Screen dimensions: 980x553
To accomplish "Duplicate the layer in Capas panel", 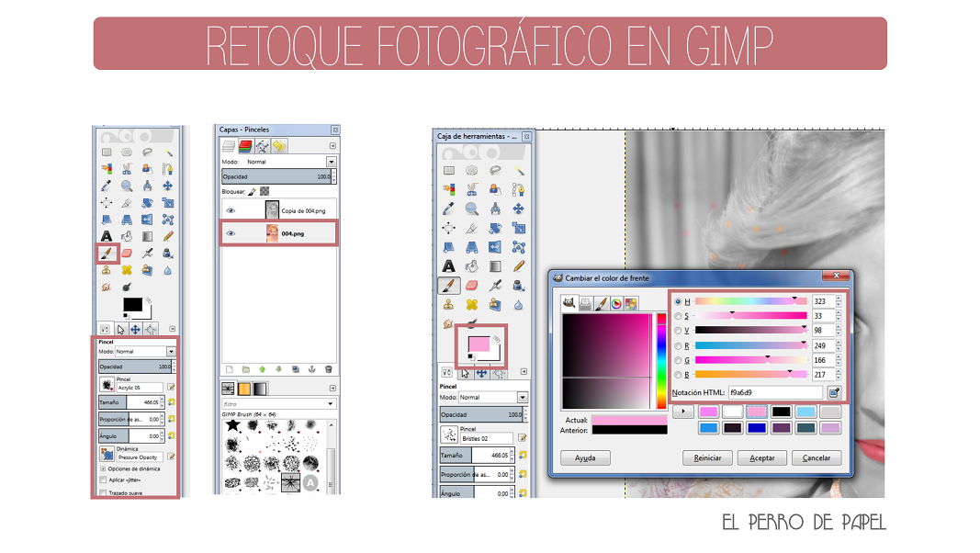I will point(295,369).
